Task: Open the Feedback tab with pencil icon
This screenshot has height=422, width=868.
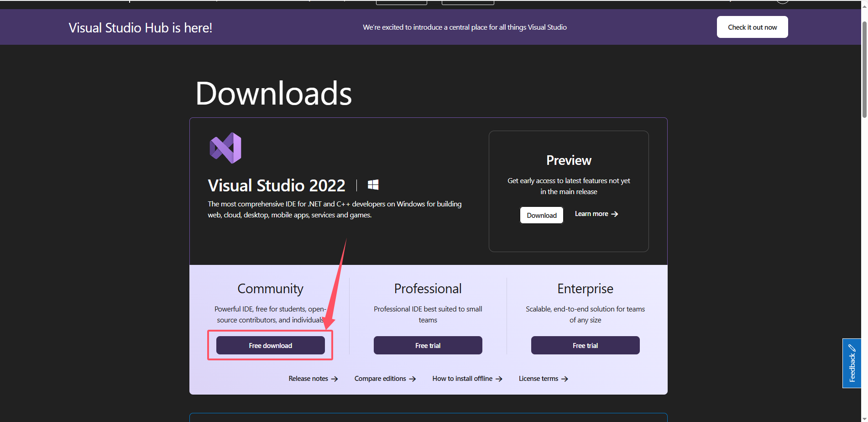Action: coord(852,363)
